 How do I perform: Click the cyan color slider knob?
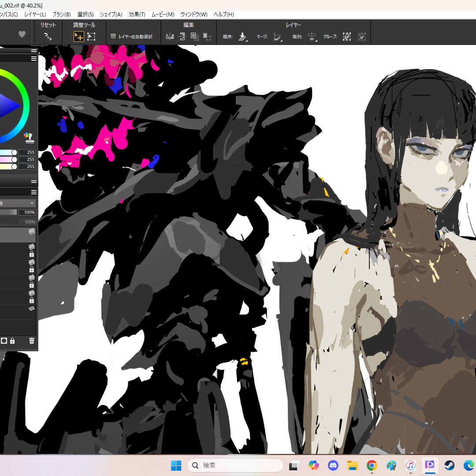pos(14,152)
